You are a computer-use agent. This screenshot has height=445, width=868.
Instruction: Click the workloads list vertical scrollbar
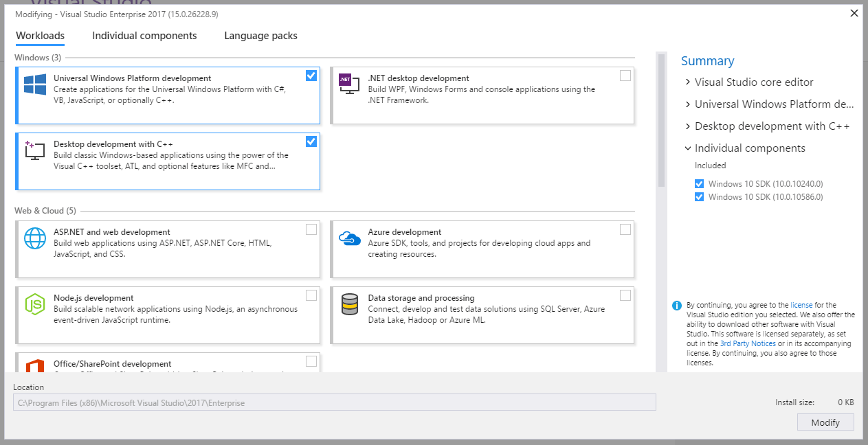pos(661,120)
